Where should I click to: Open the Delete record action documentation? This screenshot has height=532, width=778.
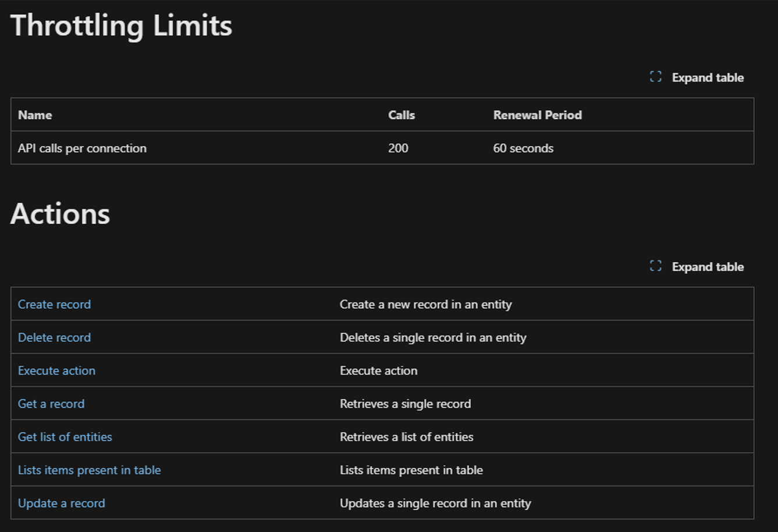(x=54, y=337)
